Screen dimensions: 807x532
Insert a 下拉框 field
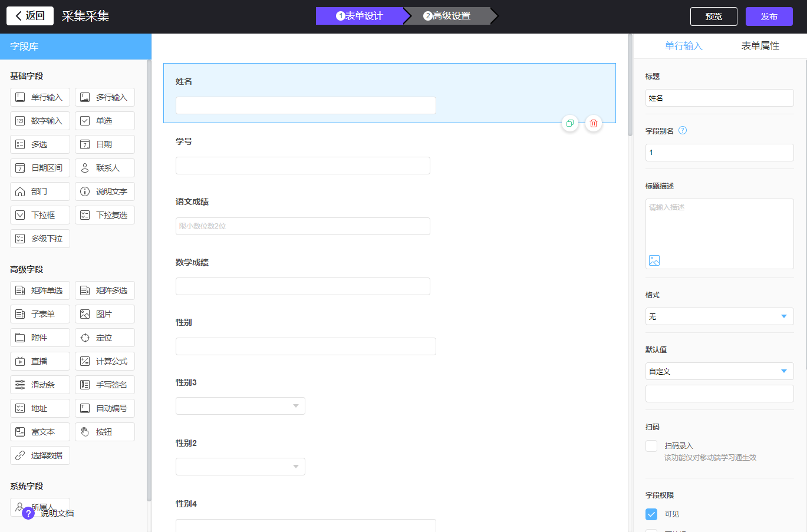[x=40, y=215]
